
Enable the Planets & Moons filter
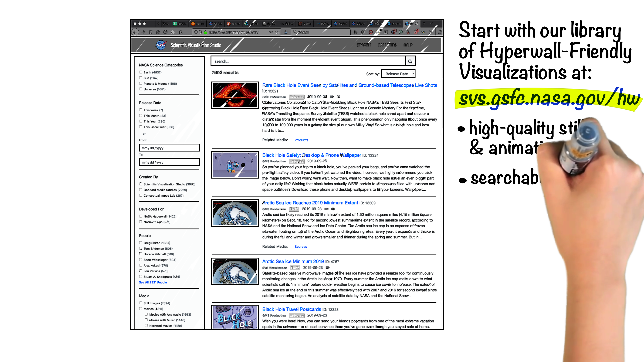[141, 83]
